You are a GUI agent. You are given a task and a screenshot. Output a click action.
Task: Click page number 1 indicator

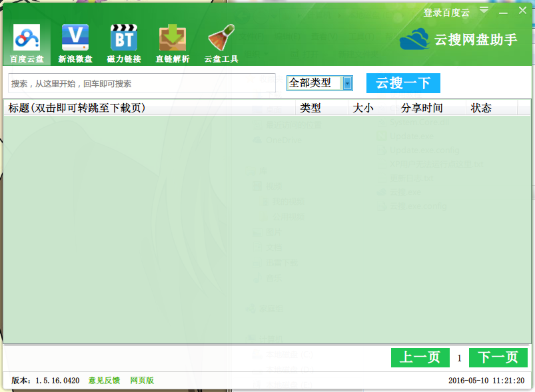(459, 358)
